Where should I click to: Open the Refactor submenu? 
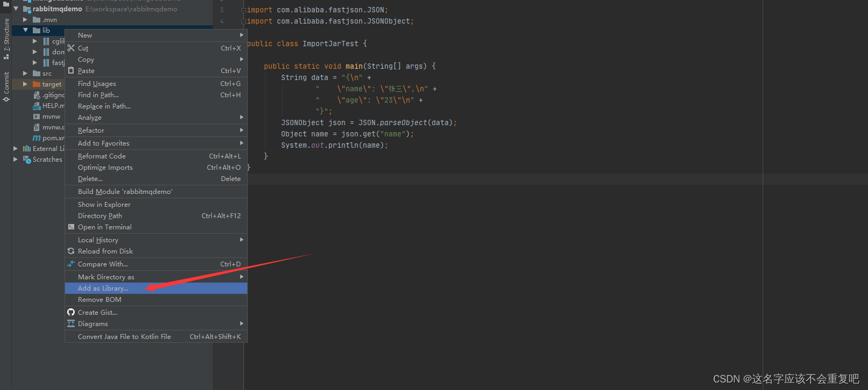tap(156, 130)
